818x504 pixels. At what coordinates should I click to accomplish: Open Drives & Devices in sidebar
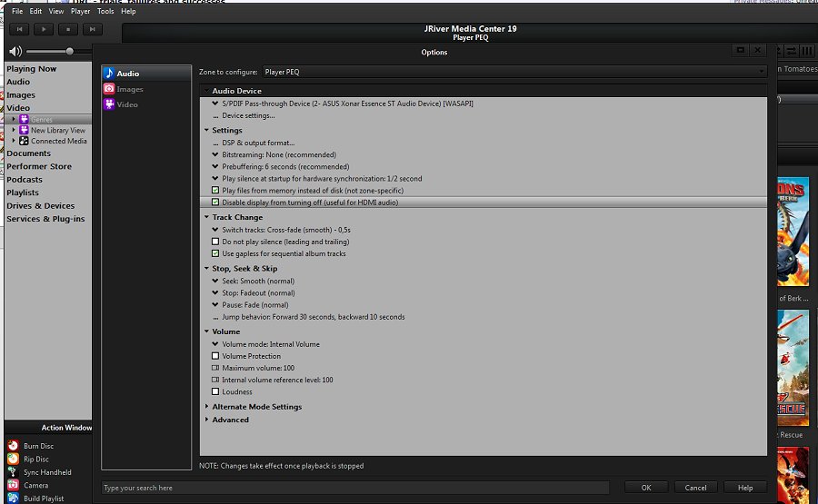click(40, 206)
